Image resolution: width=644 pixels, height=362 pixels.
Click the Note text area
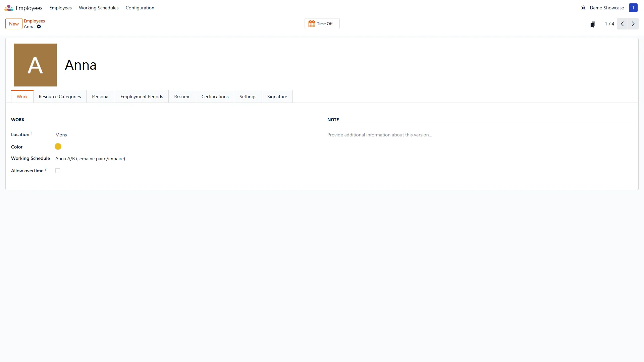(480, 135)
